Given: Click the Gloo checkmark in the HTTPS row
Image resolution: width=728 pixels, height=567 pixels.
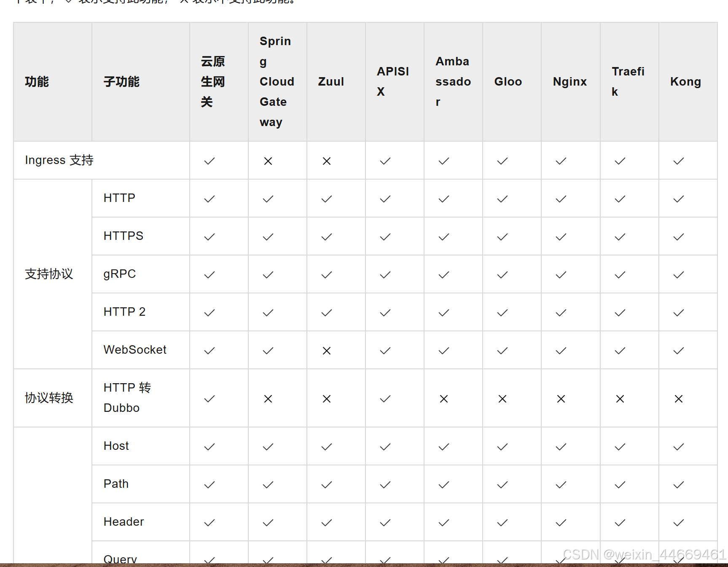Looking at the screenshot, I should coord(502,237).
